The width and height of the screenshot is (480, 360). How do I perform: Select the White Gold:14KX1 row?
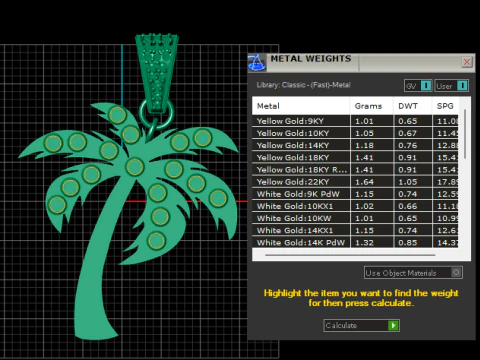355,230
